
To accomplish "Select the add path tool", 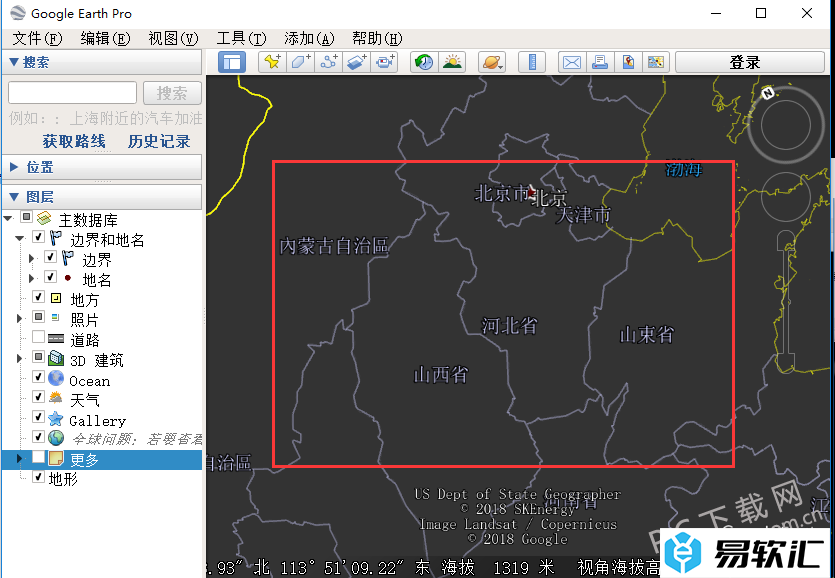I will [x=329, y=62].
